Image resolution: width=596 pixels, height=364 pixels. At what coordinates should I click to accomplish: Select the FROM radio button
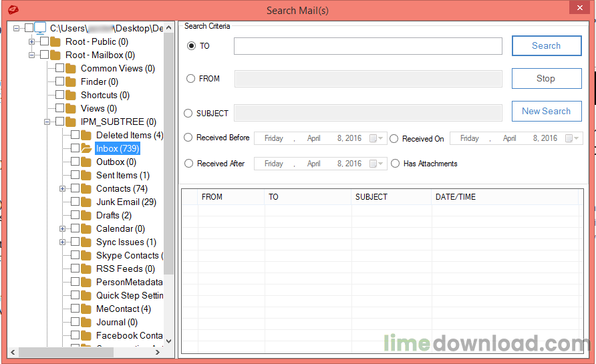pos(191,79)
